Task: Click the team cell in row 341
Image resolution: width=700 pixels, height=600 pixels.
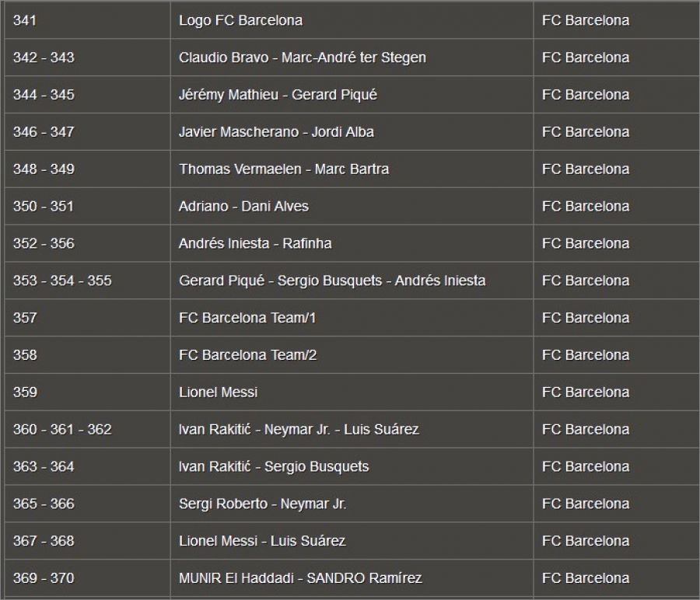Action: tap(586, 21)
